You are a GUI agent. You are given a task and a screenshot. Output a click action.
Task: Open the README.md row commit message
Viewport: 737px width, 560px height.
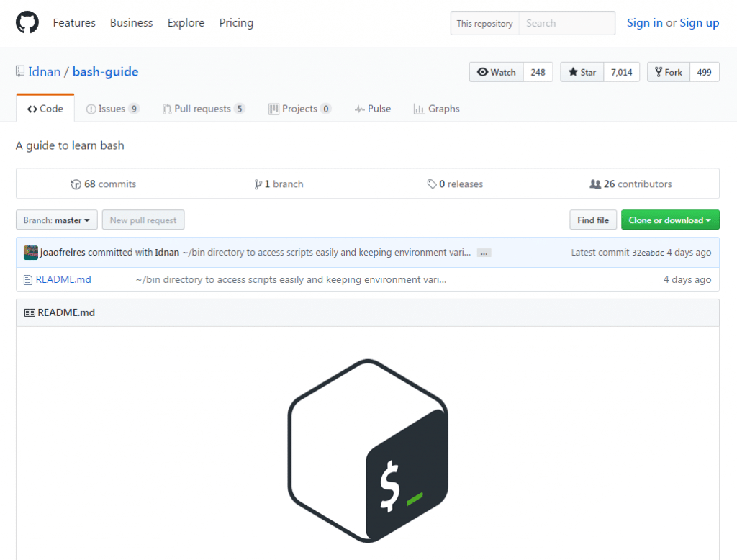(x=291, y=280)
